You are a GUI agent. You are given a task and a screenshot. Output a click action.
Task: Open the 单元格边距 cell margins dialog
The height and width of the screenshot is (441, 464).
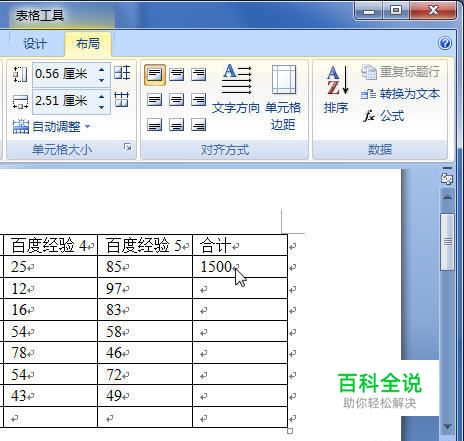point(283,97)
